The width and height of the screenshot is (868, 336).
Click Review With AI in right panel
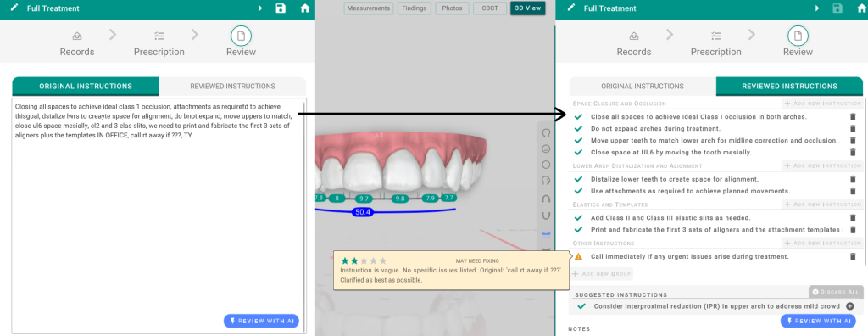click(818, 321)
